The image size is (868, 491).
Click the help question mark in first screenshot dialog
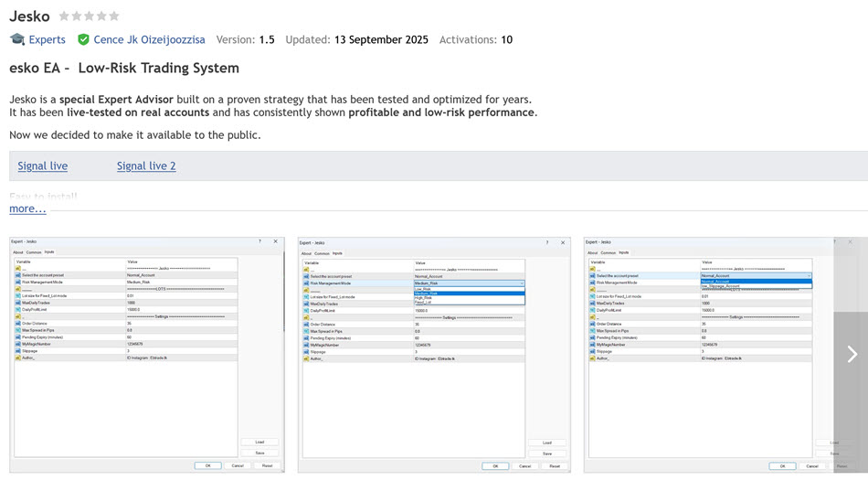point(259,242)
